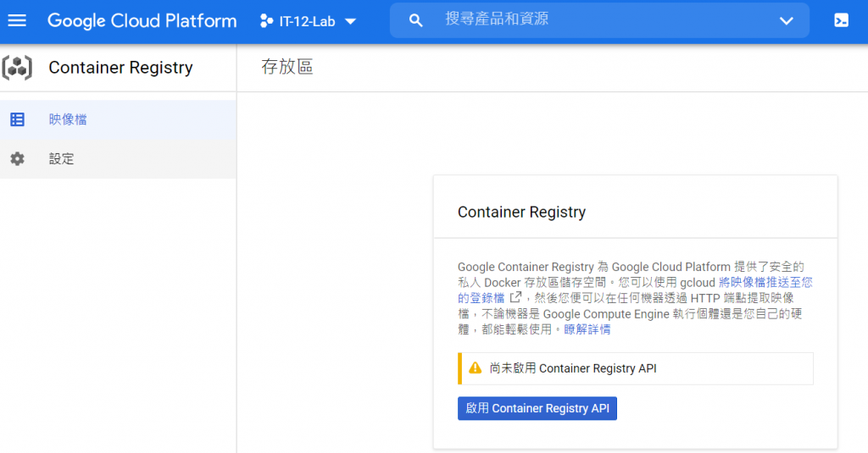Click the 映像檔 list icon in sidebar
The image size is (868, 453).
click(17, 119)
